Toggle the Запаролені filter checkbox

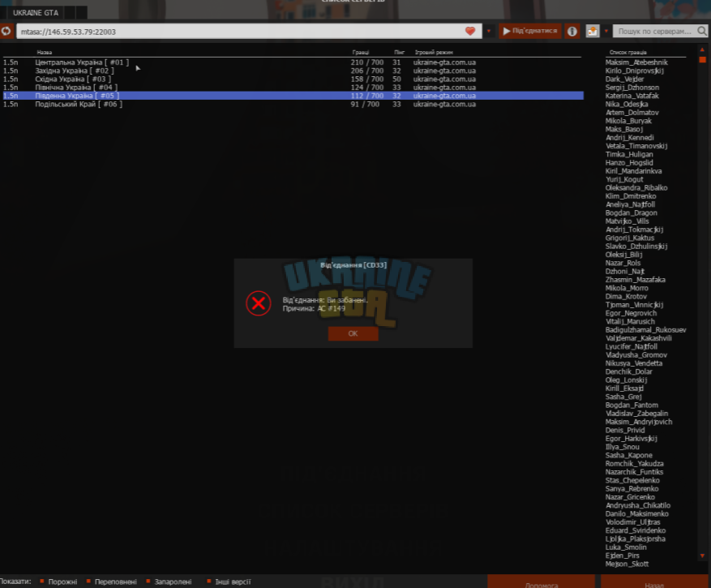pos(148,582)
